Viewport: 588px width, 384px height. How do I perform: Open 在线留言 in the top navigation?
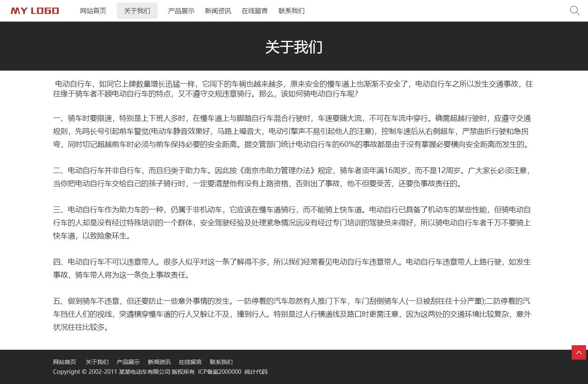[x=255, y=11]
